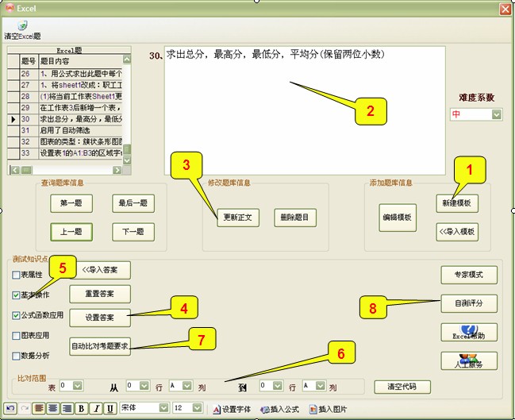Toggle italic formatting
The width and height of the screenshot is (515, 420).
[96, 409]
